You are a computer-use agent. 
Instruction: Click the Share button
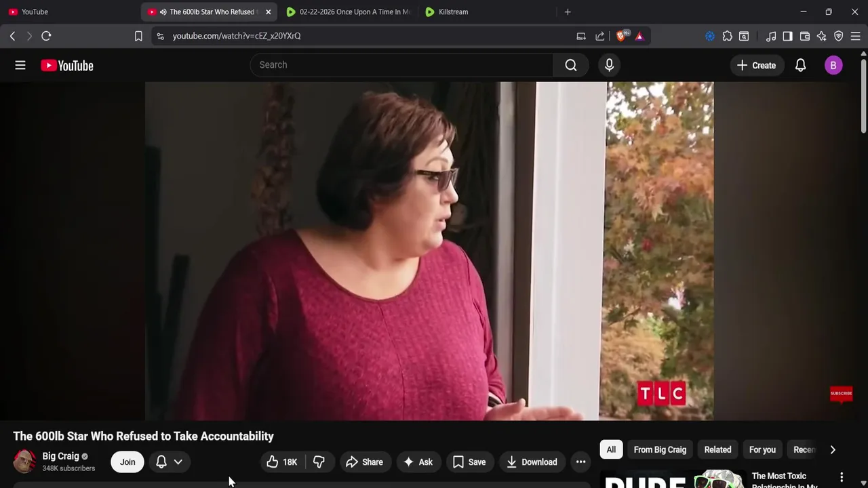(364, 462)
